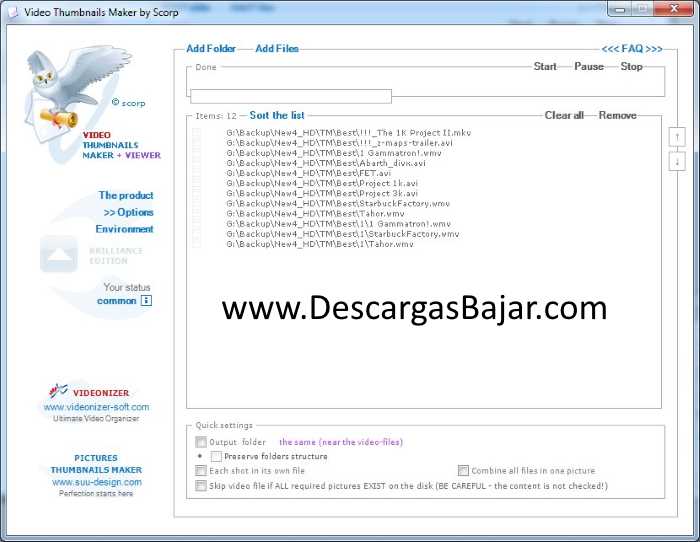Image resolution: width=700 pixels, height=542 pixels.
Task: Click Add Folder
Action: click(211, 49)
